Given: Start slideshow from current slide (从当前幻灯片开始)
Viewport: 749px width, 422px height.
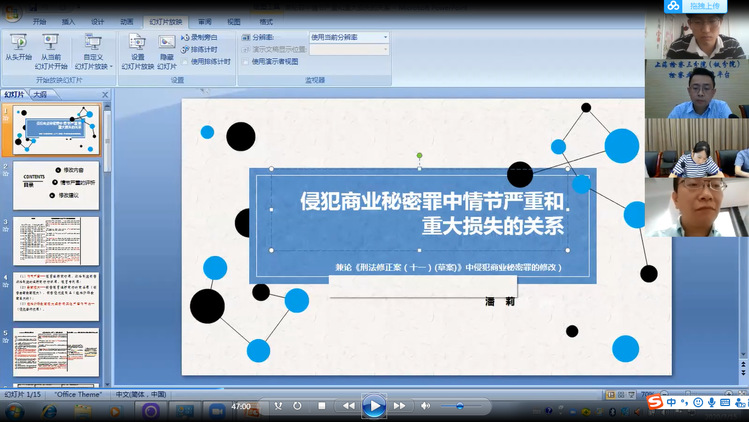Looking at the screenshot, I should point(52,49).
